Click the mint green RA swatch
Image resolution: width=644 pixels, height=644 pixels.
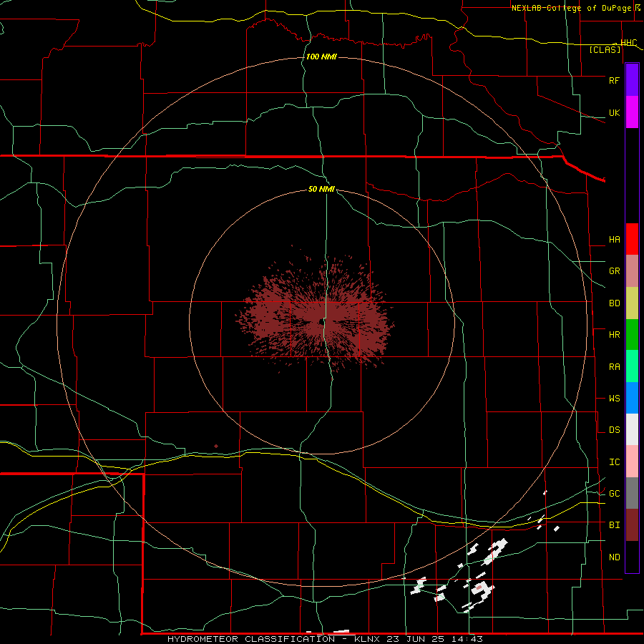click(x=632, y=366)
